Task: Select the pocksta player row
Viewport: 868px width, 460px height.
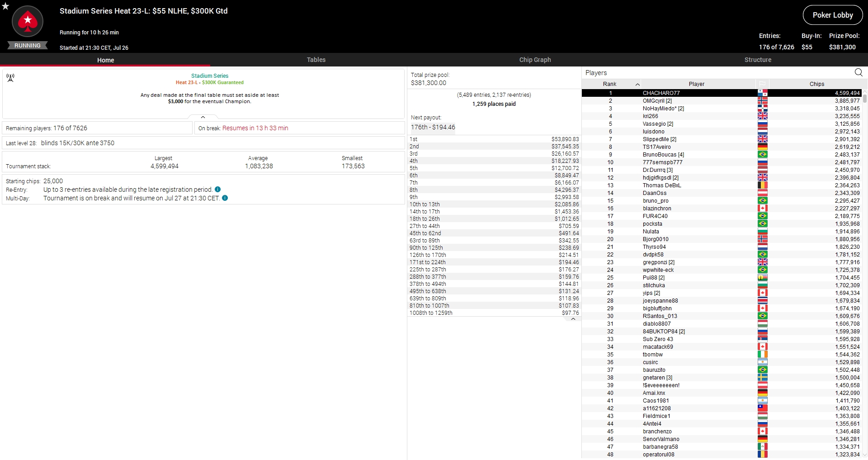Action: pos(722,224)
